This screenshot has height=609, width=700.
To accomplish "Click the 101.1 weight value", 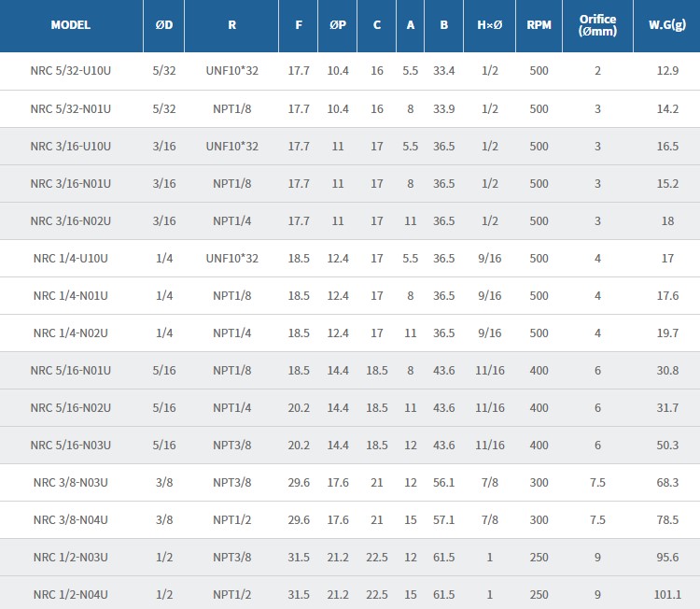I will [x=667, y=594].
